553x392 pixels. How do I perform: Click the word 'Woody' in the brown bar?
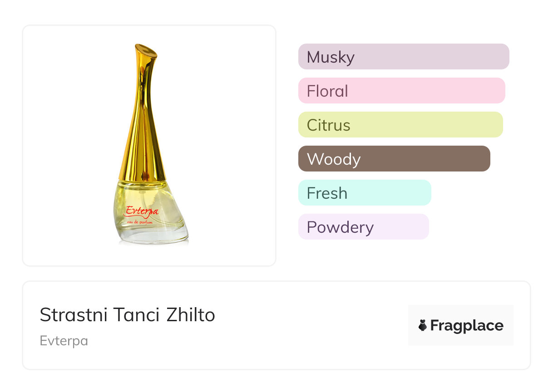(x=334, y=159)
